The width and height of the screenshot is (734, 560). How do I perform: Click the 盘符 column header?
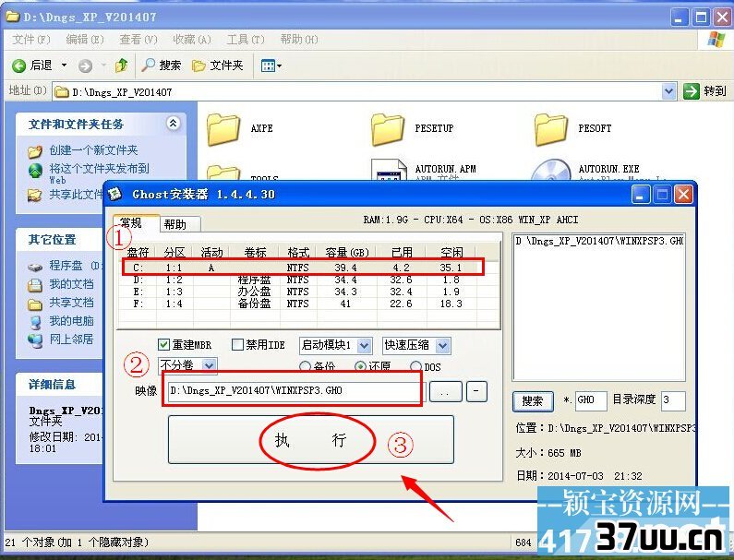pyautogui.click(x=138, y=253)
